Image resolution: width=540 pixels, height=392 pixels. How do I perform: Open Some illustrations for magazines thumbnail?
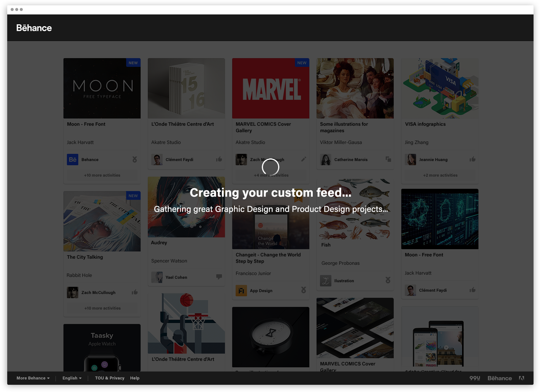coord(355,88)
